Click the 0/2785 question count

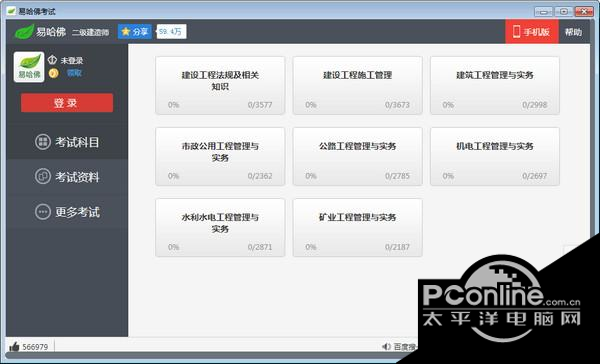397,176
